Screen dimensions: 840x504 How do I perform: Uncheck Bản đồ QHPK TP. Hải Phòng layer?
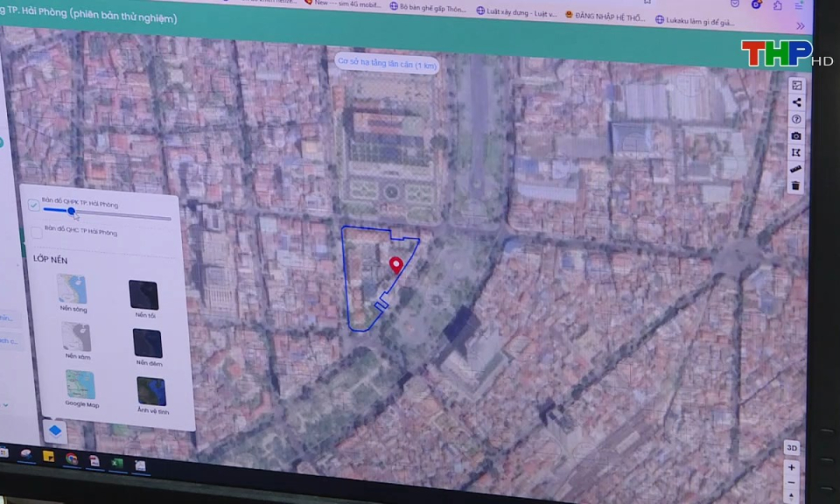(34, 206)
